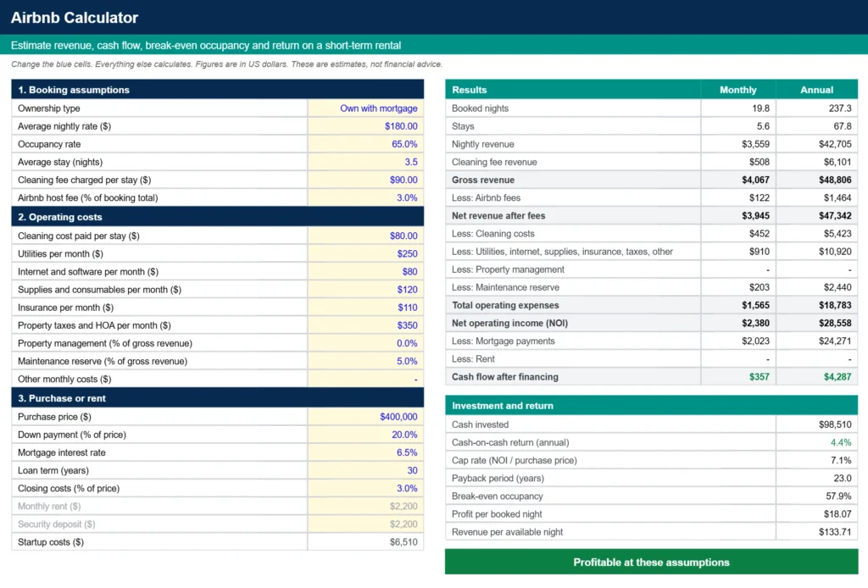Select Cash-on-cash return value 4.4%
This screenshot has width=868, height=588.
tap(816, 442)
